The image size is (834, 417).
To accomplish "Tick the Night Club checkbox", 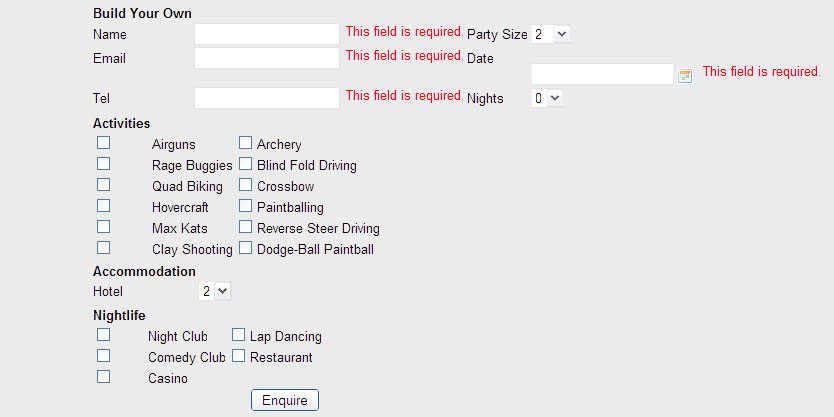I will tap(103, 335).
